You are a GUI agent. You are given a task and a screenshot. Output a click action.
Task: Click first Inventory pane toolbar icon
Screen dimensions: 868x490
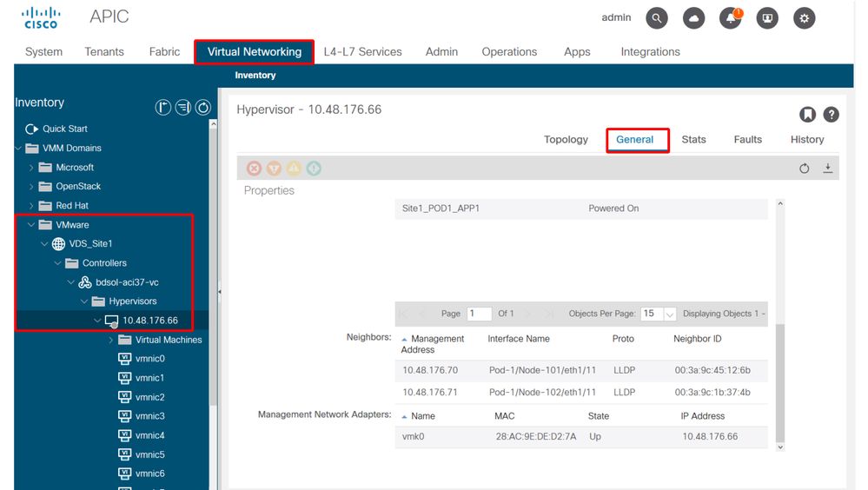point(162,107)
